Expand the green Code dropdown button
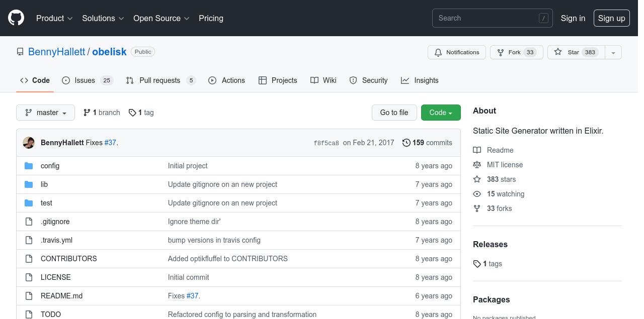Screen dimensions: 644x319 click(441, 113)
